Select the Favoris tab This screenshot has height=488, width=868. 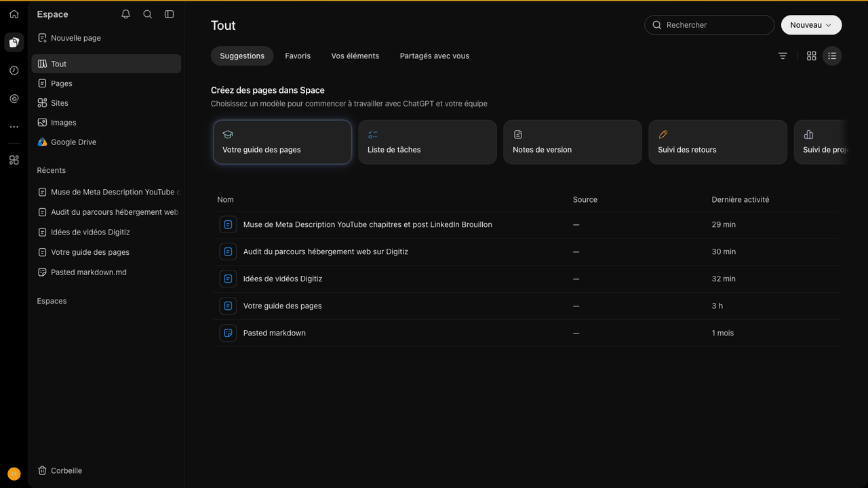point(298,56)
